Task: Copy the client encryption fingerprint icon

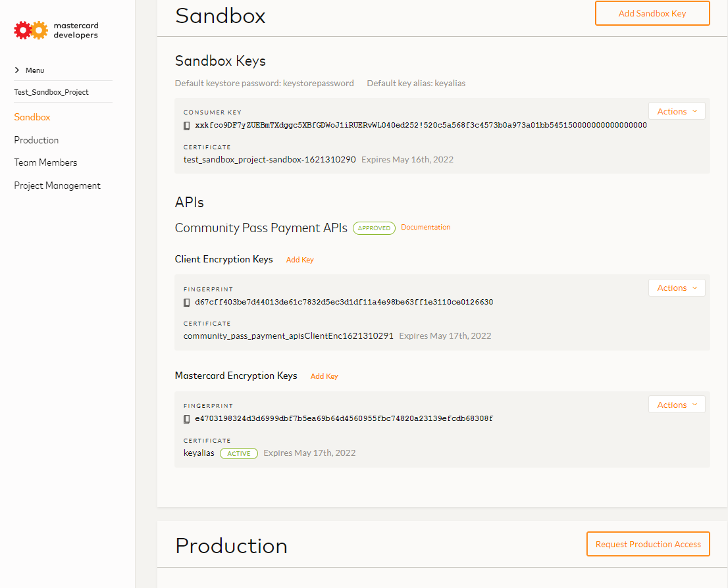Action: (187, 303)
